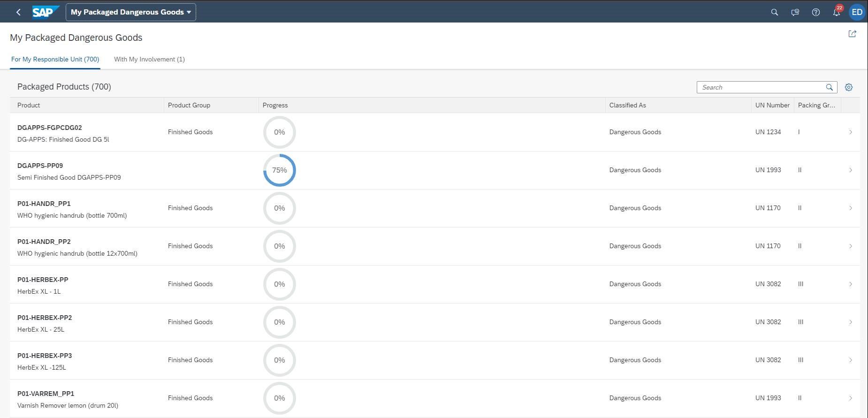
Task: Open the help question mark icon
Action: pos(816,12)
